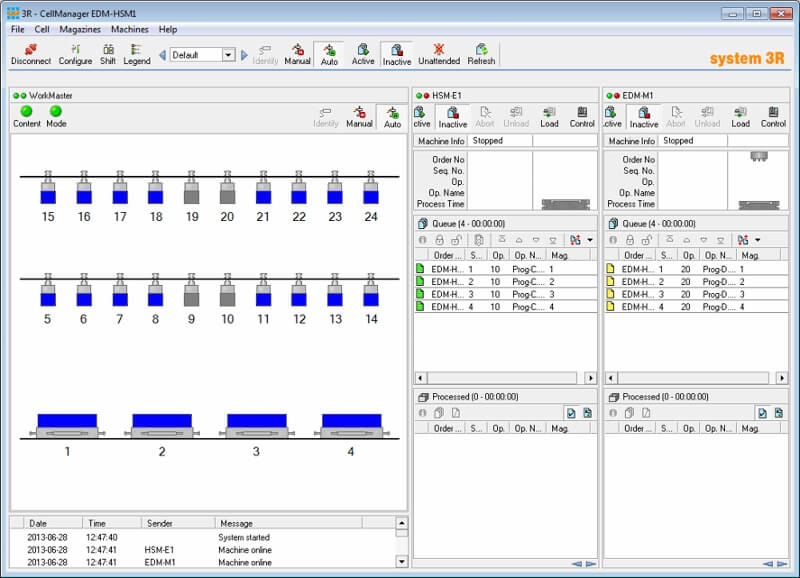Click EDM-M1 queue lock icon

[x=630, y=240]
